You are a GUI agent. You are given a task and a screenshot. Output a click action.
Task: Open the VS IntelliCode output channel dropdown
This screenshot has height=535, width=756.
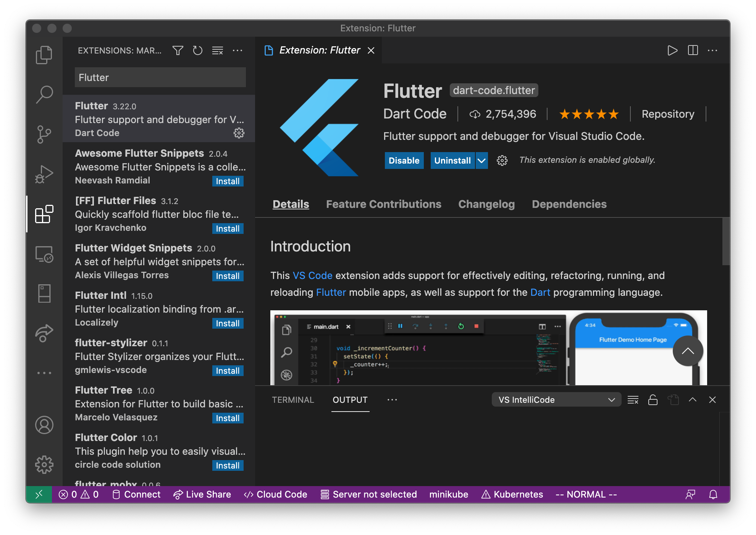click(556, 400)
